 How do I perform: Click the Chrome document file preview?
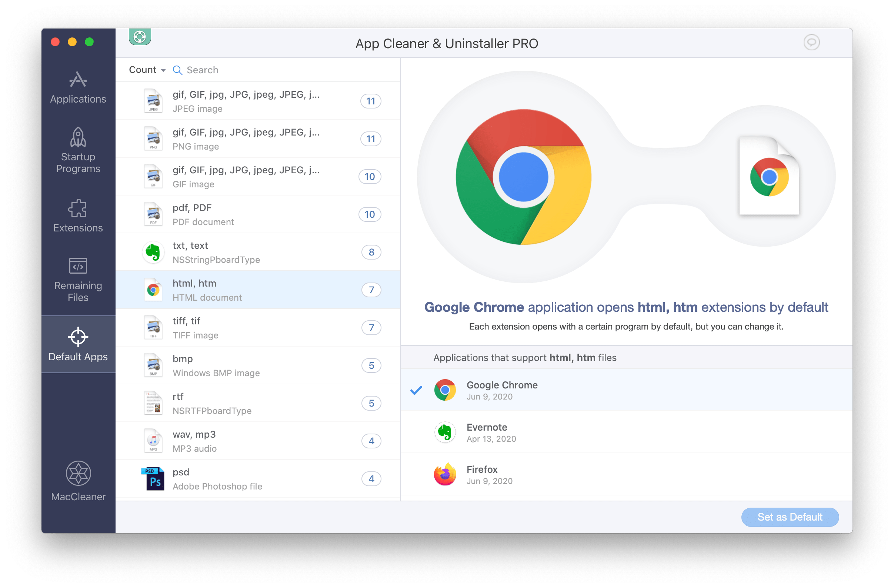click(769, 176)
